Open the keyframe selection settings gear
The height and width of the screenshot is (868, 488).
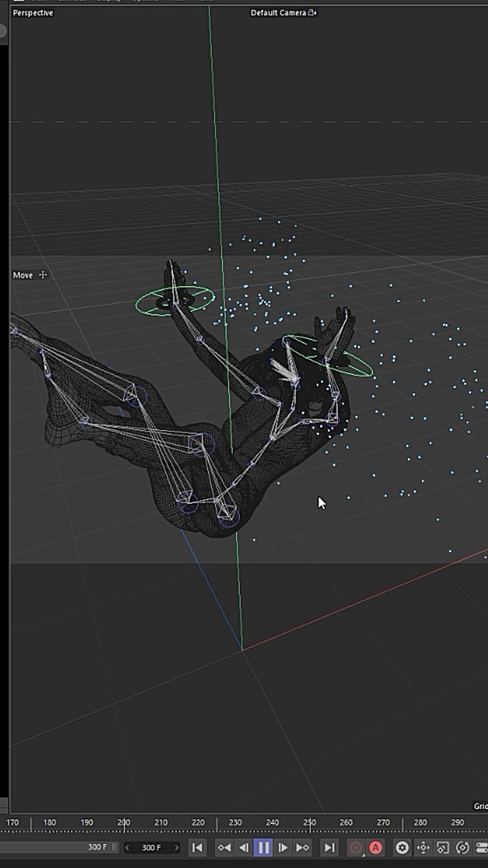(402, 847)
